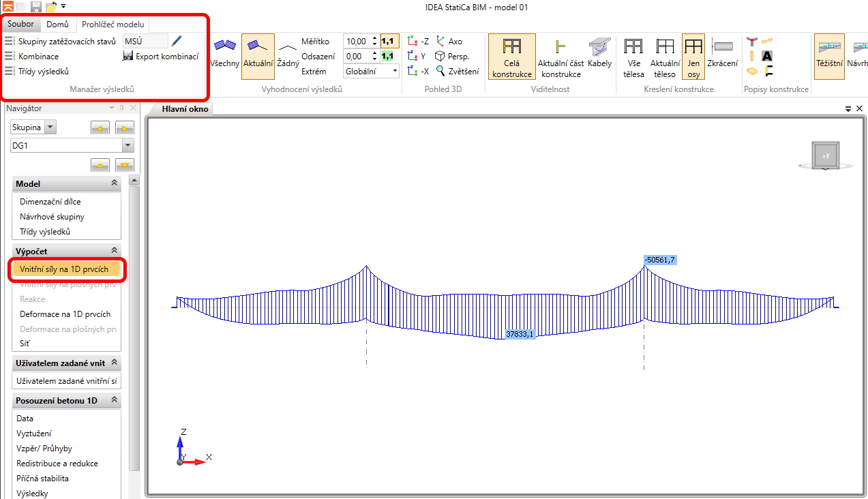
Task: Toggle Celá konstrukce visibility
Action: pos(511,56)
